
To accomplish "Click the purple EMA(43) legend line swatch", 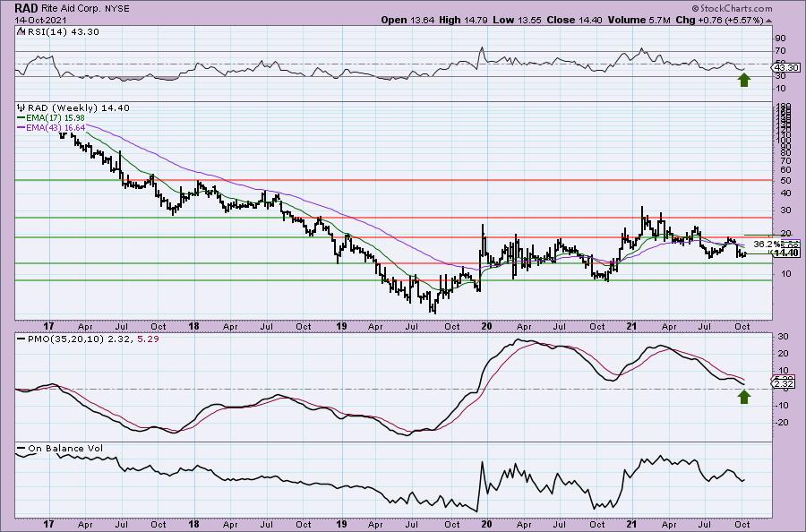I will pos(21,127).
